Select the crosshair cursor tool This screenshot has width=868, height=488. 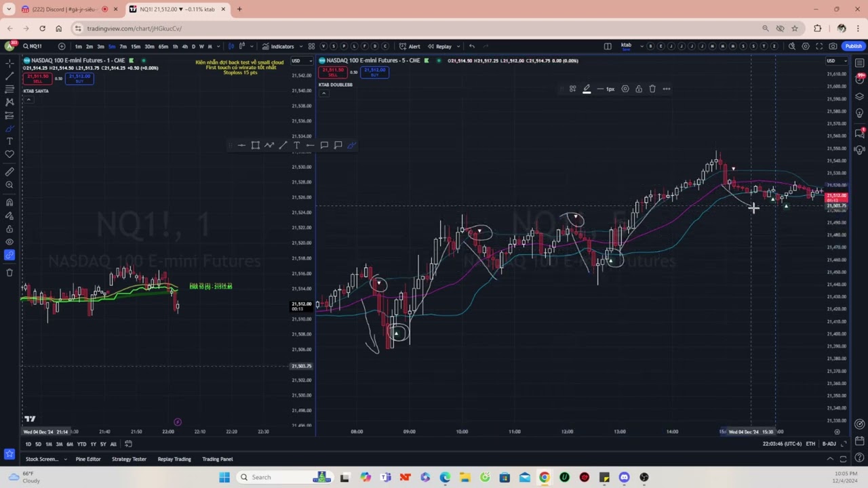tap(9, 63)
